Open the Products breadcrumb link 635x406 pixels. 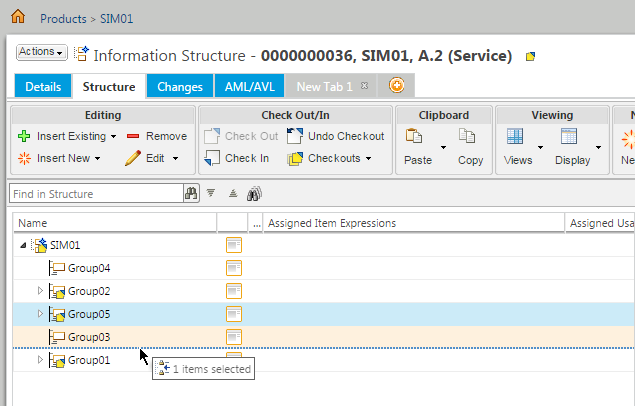click(63, 18)
